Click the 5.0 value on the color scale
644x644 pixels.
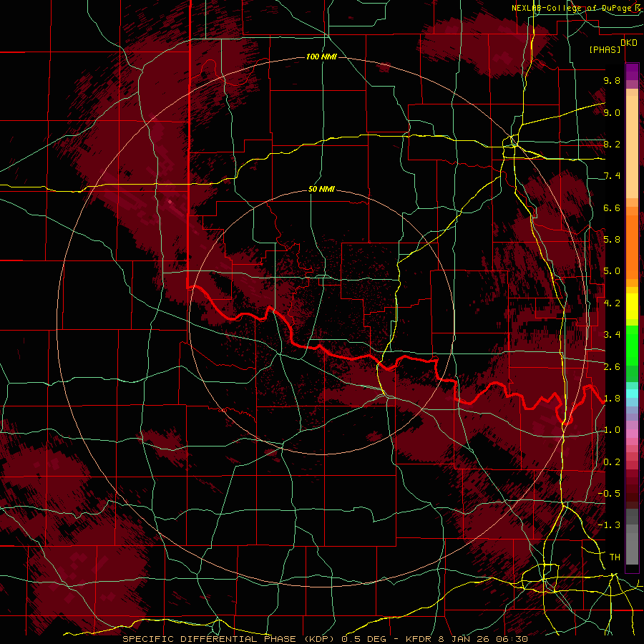pos(612,271)
